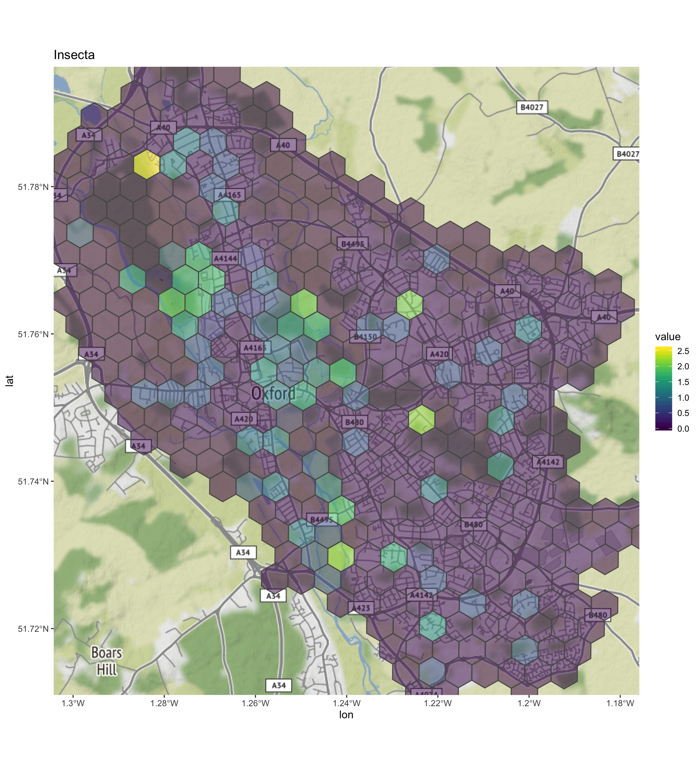Click the A4144 road sign
Viewport: 700px width, 770px height.
pos(225,258)
